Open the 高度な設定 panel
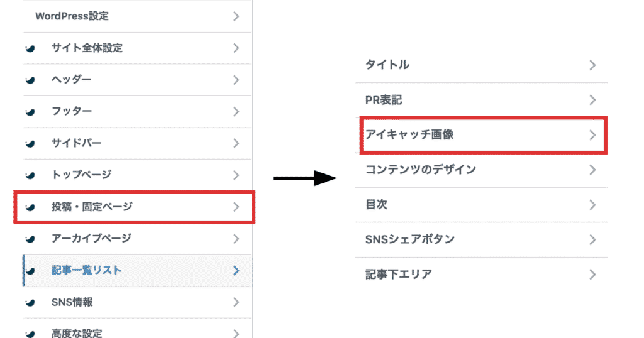 77,333
